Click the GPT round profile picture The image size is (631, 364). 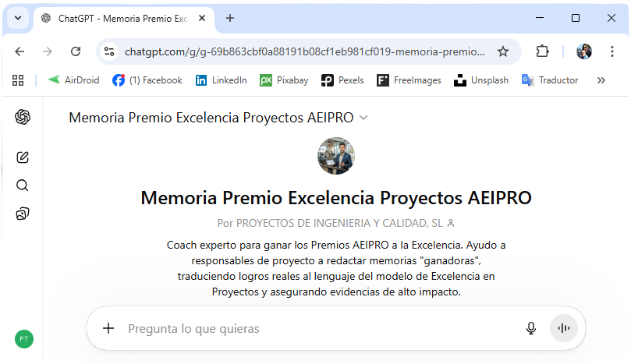click(336, 156)
